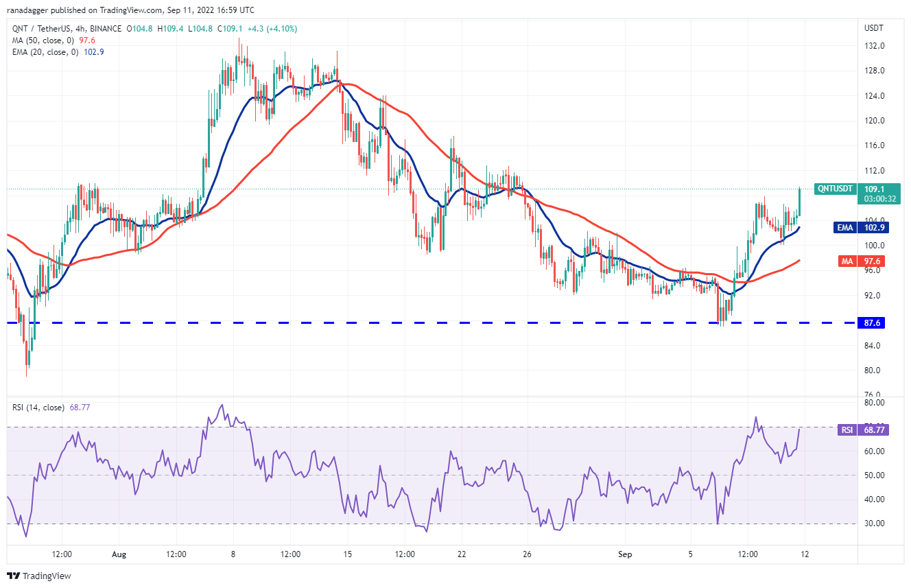The height and width of the screenshot is (588, 911).
Task: Click the Aug label on the time axis
Action: coord(119,553)
